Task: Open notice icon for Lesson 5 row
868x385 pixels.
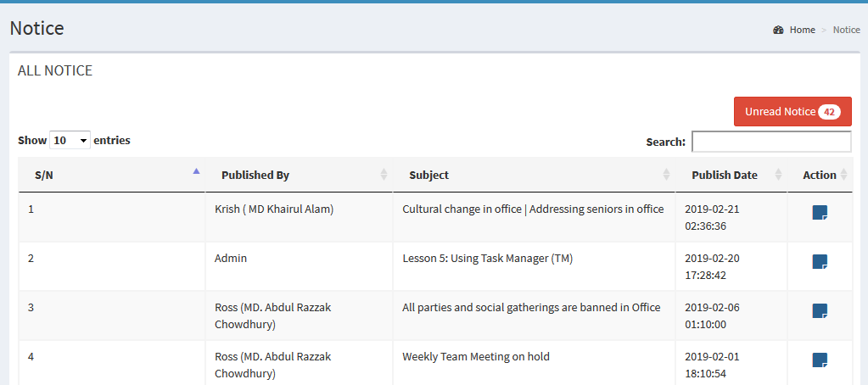Action: [820, 262]
